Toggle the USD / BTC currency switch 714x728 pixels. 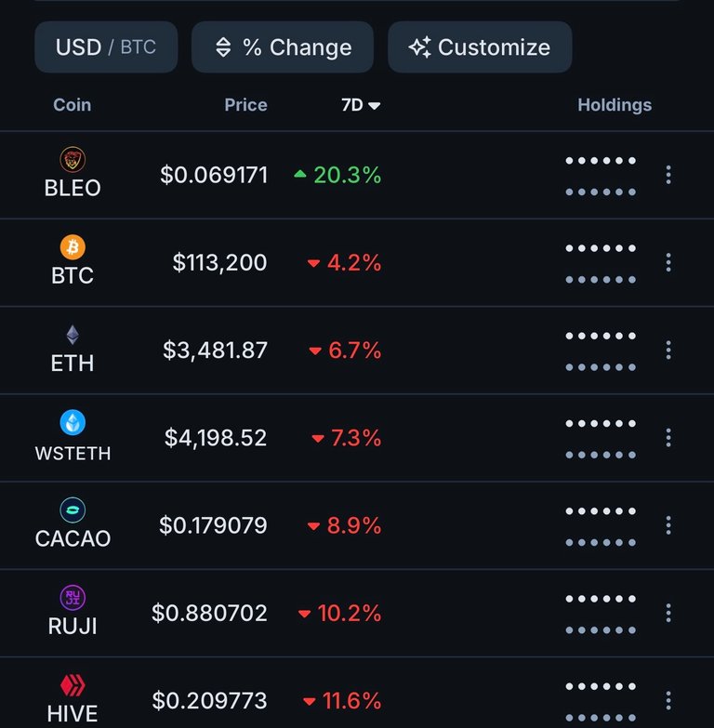pyautogui.click(x=106, y=46)
